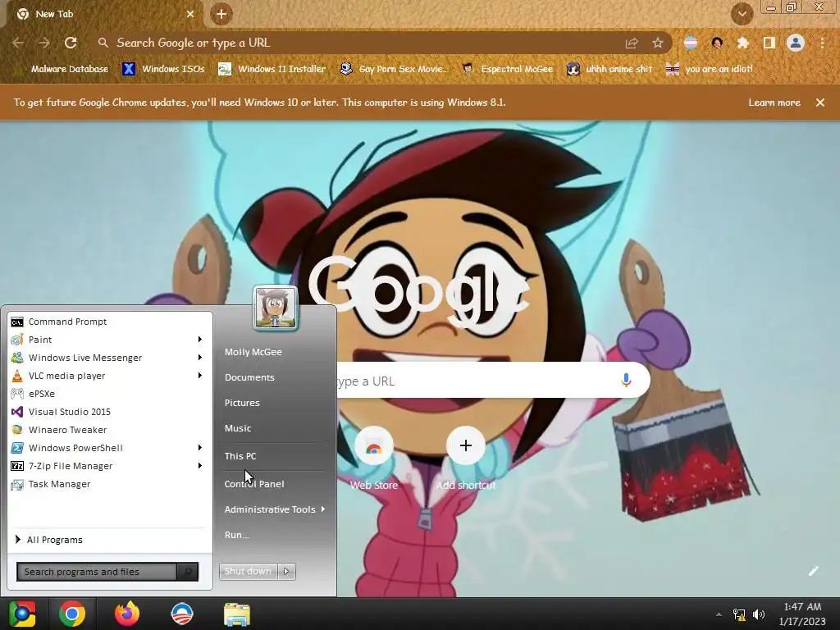Click the Start menu user picture

(x=276, y=308)
